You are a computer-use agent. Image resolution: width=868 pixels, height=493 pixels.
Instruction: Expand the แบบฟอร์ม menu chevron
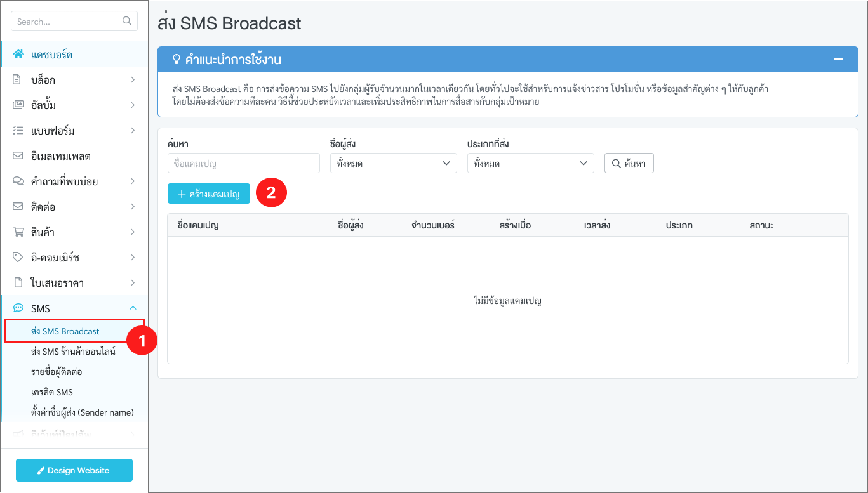[133, 131]
